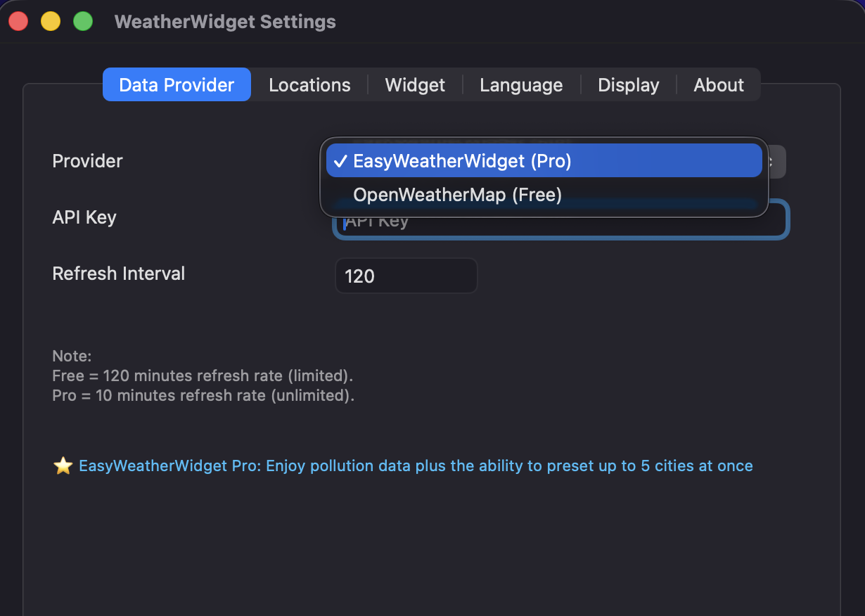The height and width of the screenshot is (616, 865).
Task: Open the About tab
Action: coord(719,85)
